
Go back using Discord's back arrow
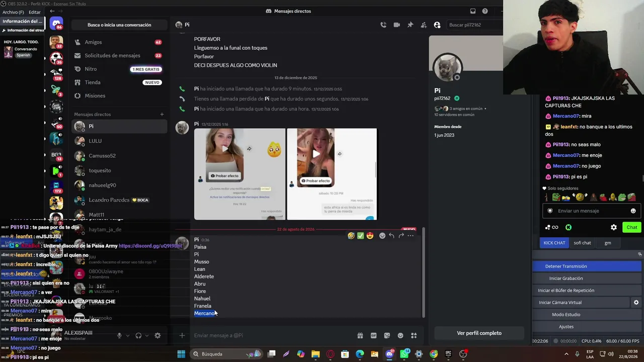click(x=52, y=11)
